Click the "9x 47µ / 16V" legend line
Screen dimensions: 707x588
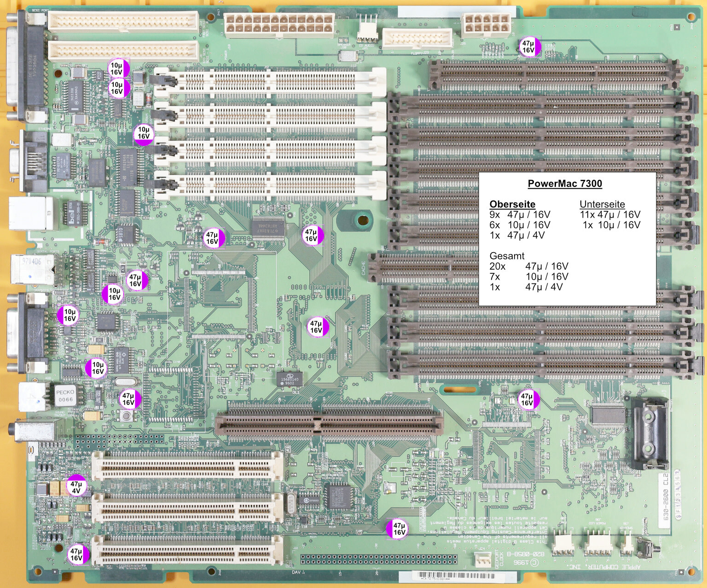(520, 214)
